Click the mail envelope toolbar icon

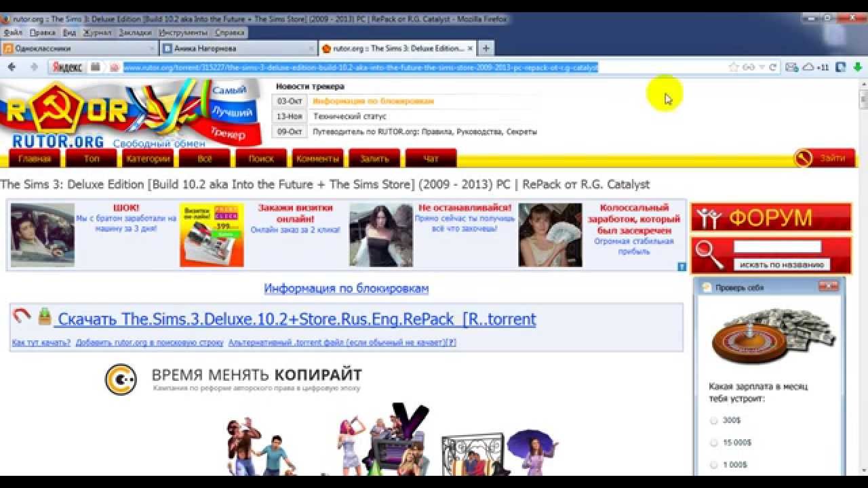pyautogui.click(x=791, y=67)
